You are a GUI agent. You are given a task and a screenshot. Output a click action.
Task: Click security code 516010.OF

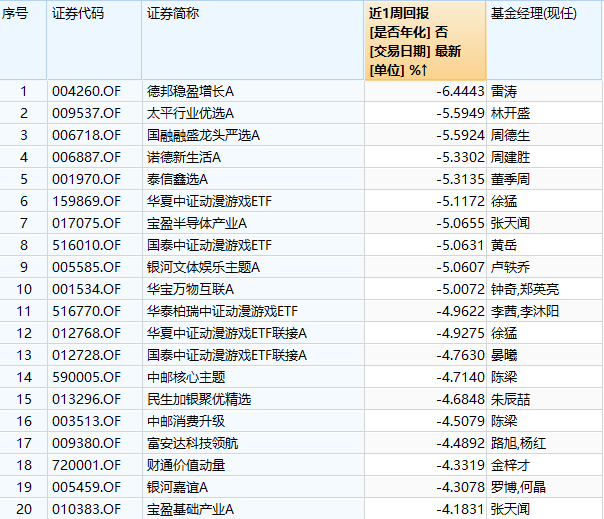pos(86,245)
